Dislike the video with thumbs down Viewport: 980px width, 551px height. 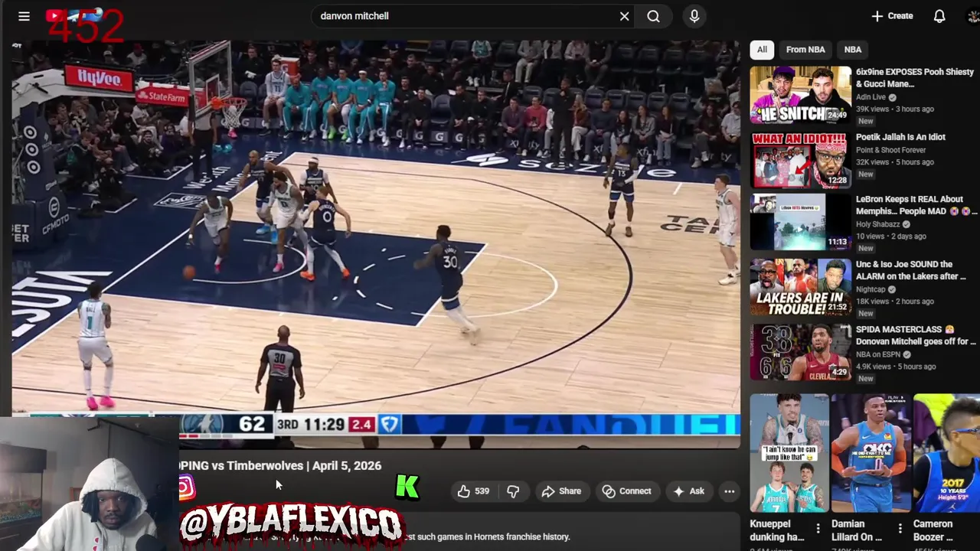(x=513, y=491)
